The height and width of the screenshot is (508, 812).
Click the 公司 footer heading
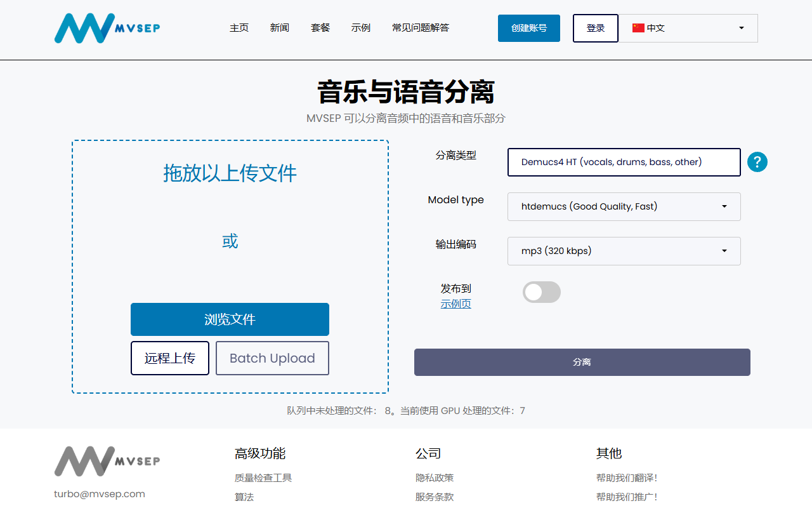[x=428, y=453]
